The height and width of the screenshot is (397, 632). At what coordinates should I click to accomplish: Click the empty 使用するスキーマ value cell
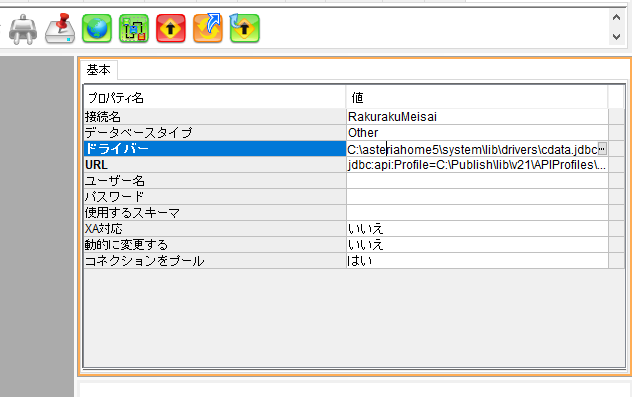tap(477, 212)
